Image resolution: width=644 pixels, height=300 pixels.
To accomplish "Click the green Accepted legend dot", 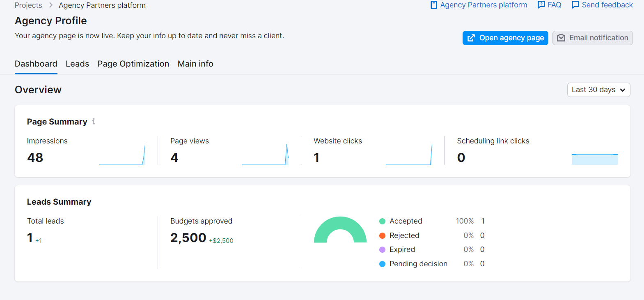I will (382, 222).
